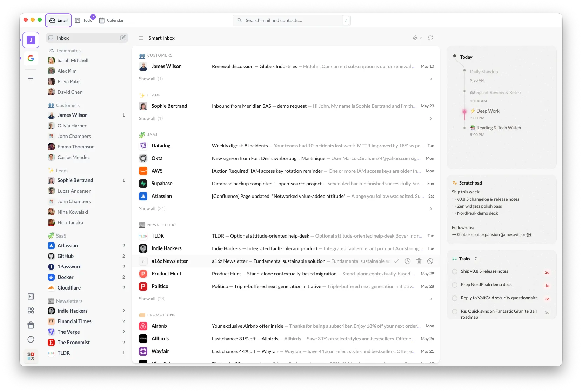
Task: Show all 31 SaaS emails
Action: pos(152,209)
